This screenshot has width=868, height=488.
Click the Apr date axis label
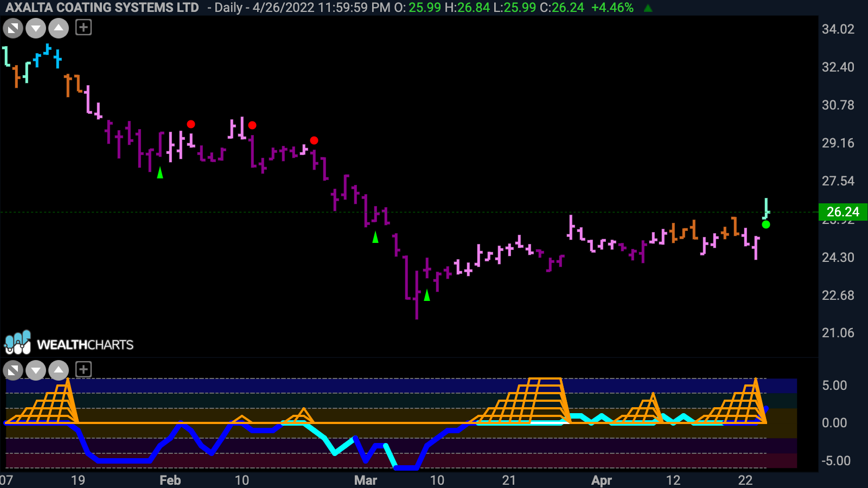(x=602, y=480)
